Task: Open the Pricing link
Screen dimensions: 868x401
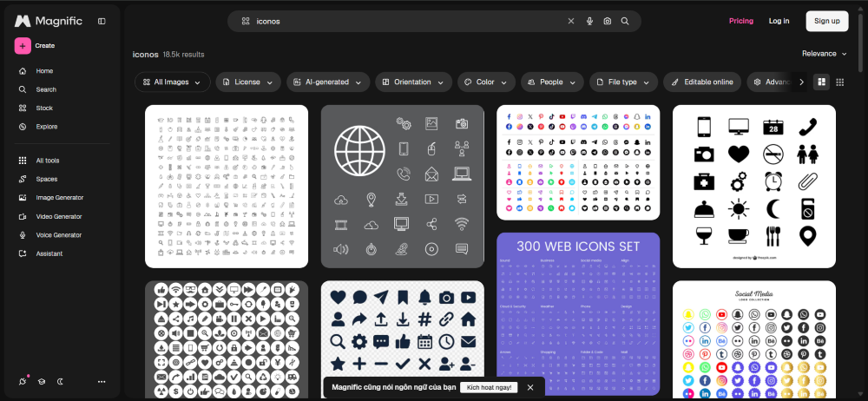Action: [x=740, y=21]
